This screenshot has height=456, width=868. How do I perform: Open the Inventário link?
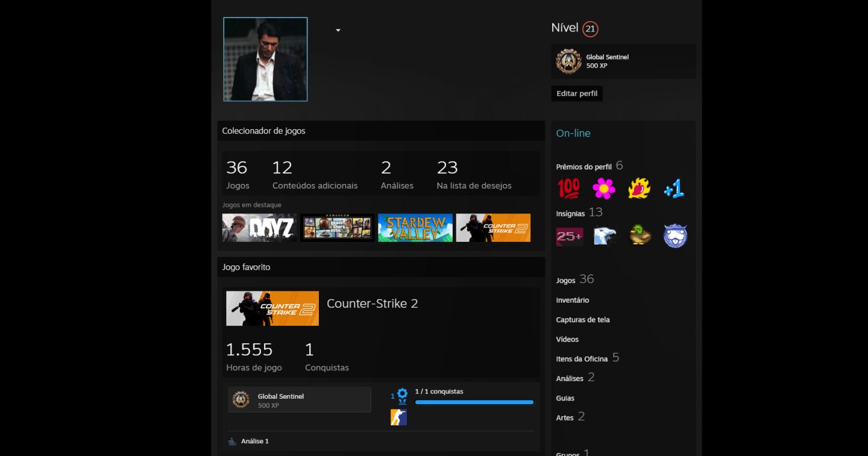click(573, 300)
